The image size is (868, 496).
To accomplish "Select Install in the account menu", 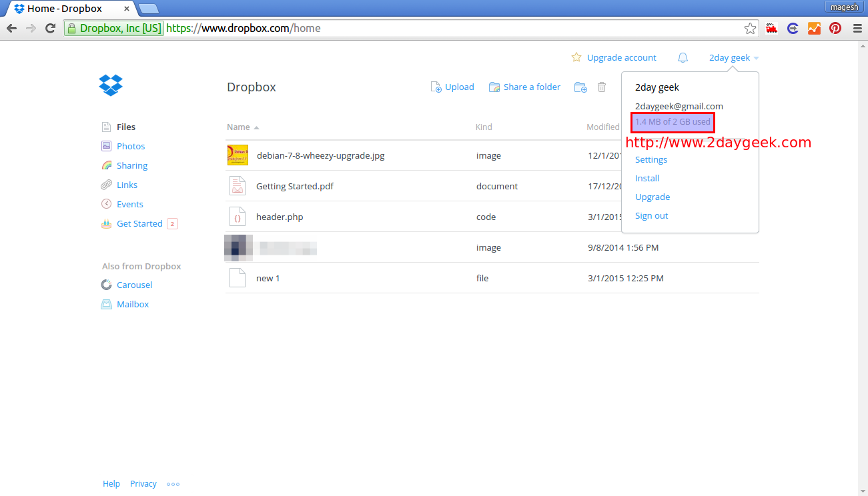I will 647,178.
